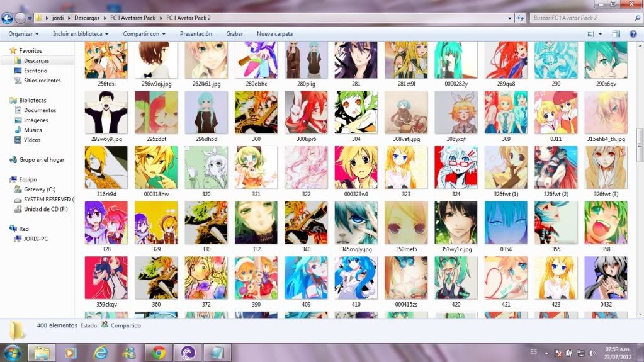Select thumbnail 304
644x362 pixels.
[x=356, y=112]
